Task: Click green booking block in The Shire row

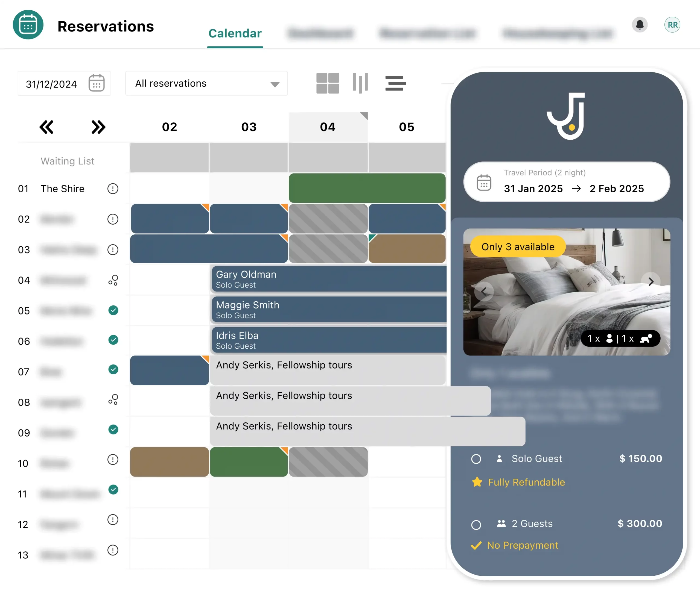Action: click(367, 188)
